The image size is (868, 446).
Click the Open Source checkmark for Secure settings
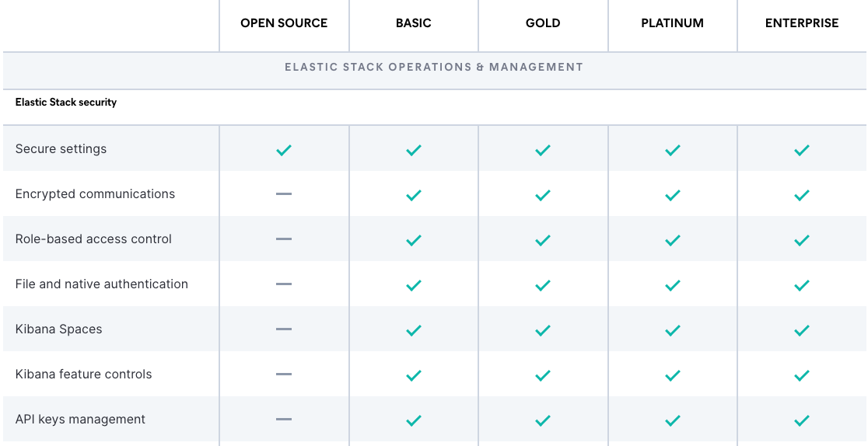[284, 150]
